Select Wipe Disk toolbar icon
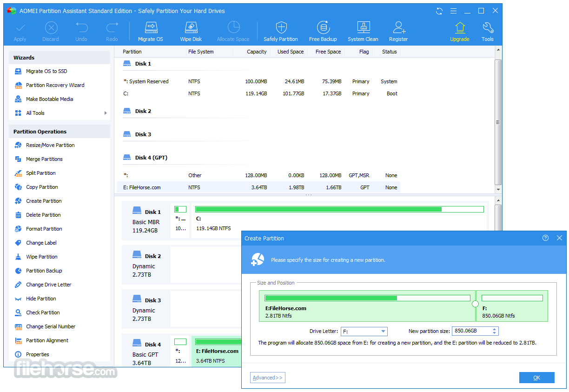This screenshot has width=569, height=392. [191, 32]
